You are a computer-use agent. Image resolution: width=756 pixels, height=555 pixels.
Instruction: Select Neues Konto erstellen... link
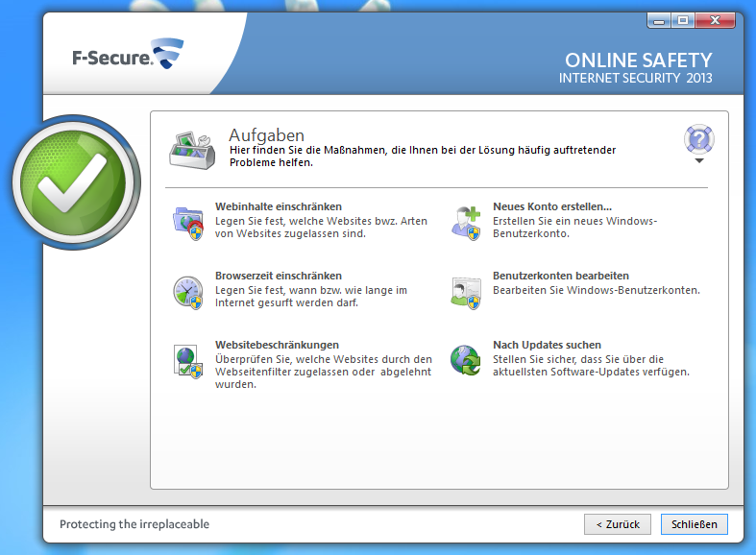pyautogui.click(x=552, y=206)
